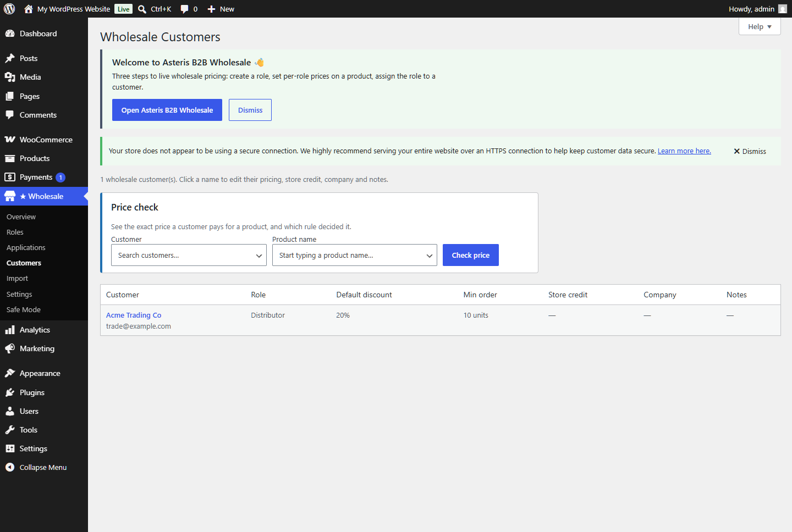Image resolution: width=792 pixels, height=532 pixels.
Task: Click the Ctrl+K shortcut label
Action: [161, 9]
